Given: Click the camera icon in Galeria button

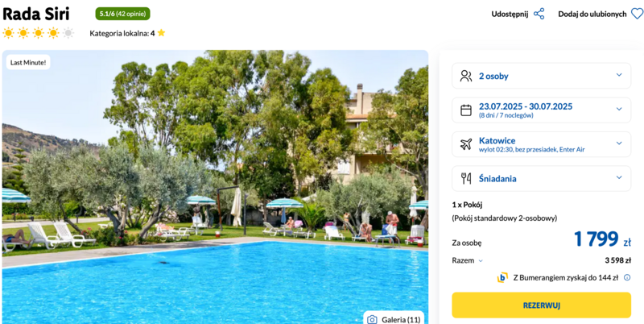Looking at the screenshot, I should tap(372, 319).
